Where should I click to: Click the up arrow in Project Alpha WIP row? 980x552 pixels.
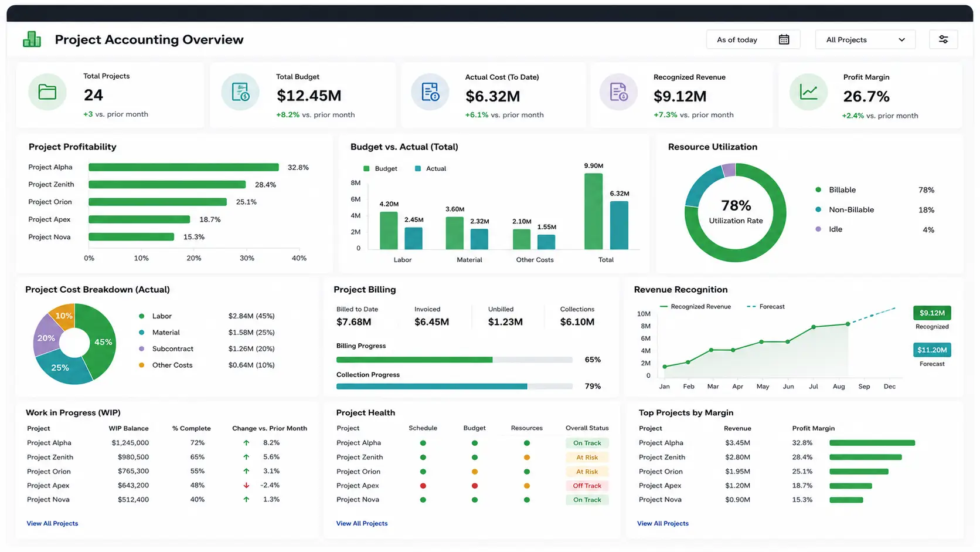click(246, 443)
